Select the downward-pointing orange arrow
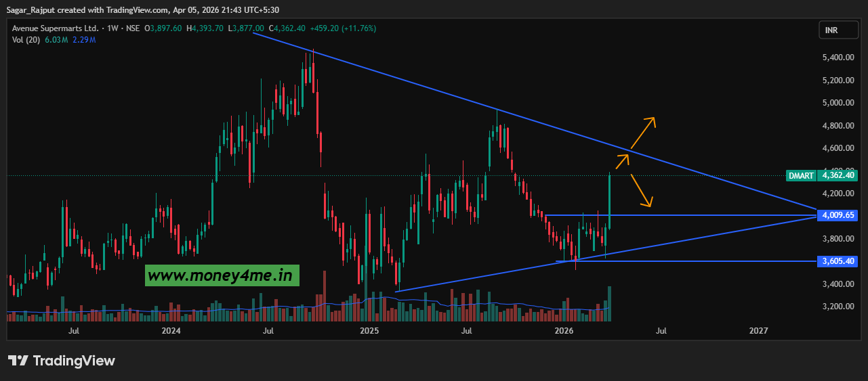Image resolution: width=868 pixels, height=381 pixels. tap(642, 191)
